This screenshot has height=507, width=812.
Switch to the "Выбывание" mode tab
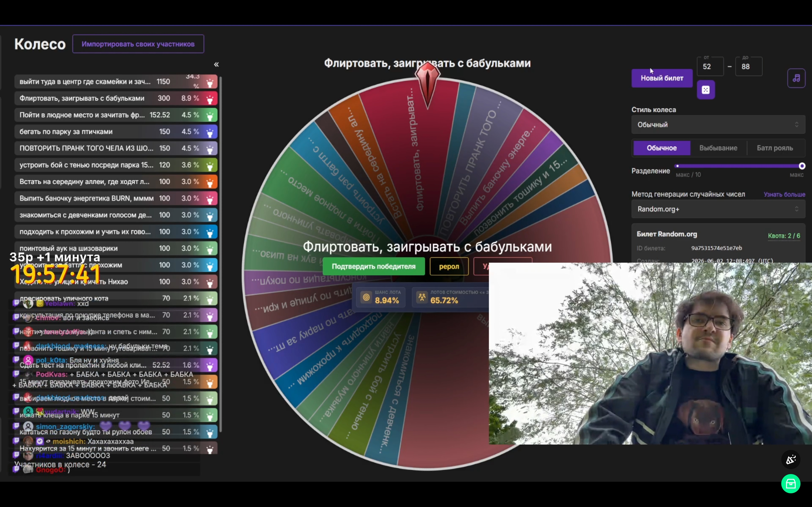[718, 148]
